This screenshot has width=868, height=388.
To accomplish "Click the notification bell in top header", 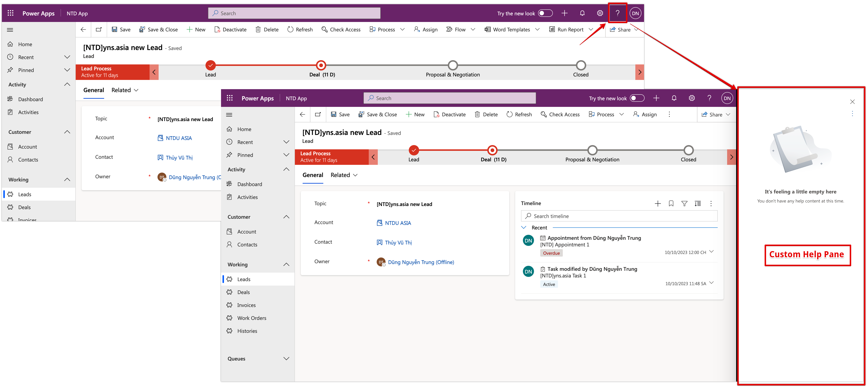I will (582, 13).
